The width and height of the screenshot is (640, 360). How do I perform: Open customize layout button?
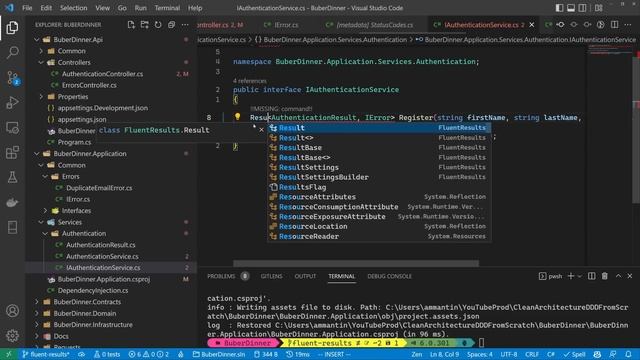pos(598,8)
